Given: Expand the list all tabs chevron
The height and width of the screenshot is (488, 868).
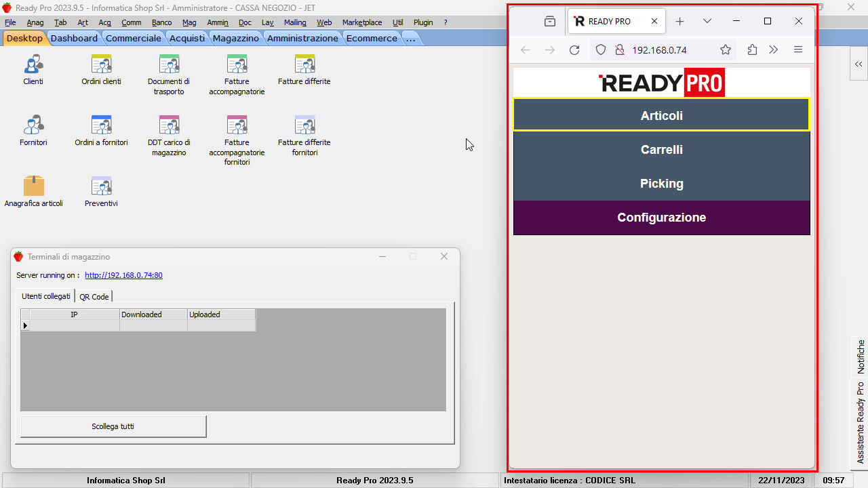Looking at the screenshot, I should tap(707, 22).
